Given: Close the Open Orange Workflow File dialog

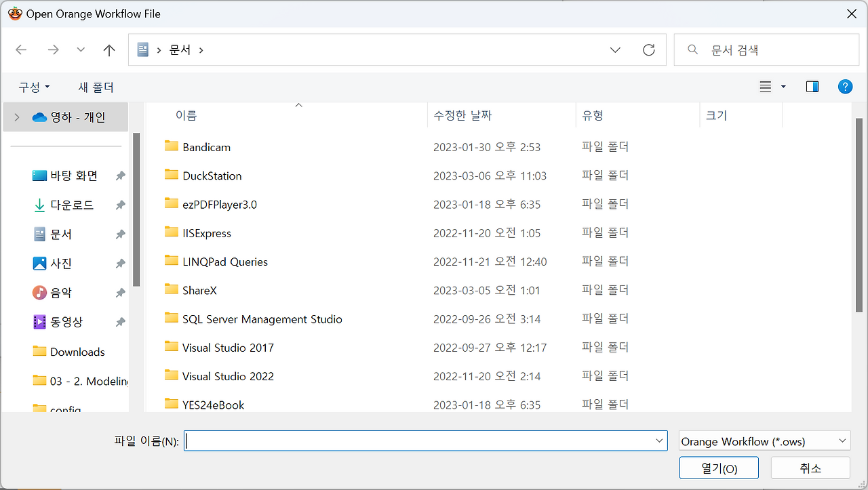Looking at the screenshot, I should tap(851, 14).
